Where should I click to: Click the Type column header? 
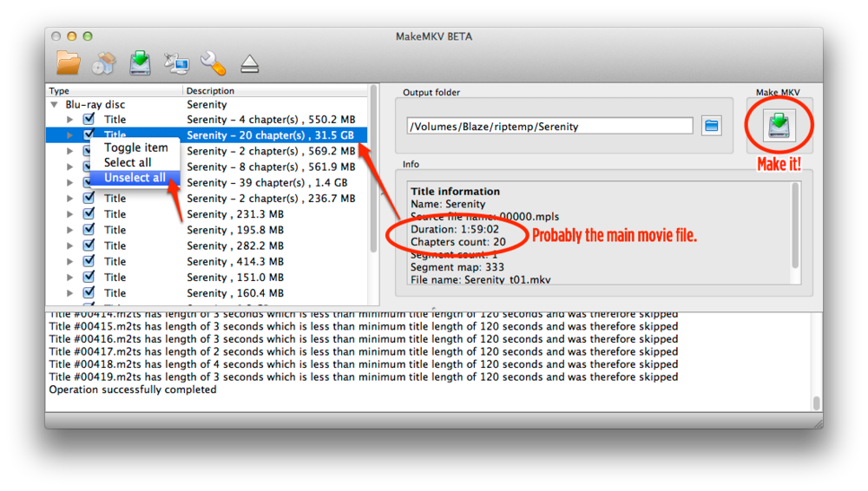[114, 91]
